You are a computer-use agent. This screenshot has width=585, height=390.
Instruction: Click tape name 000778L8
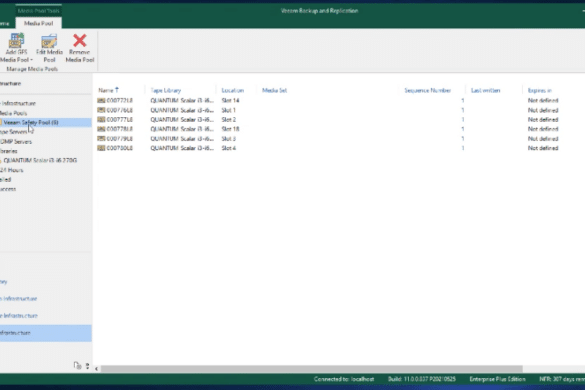click(x=119, y=129)
